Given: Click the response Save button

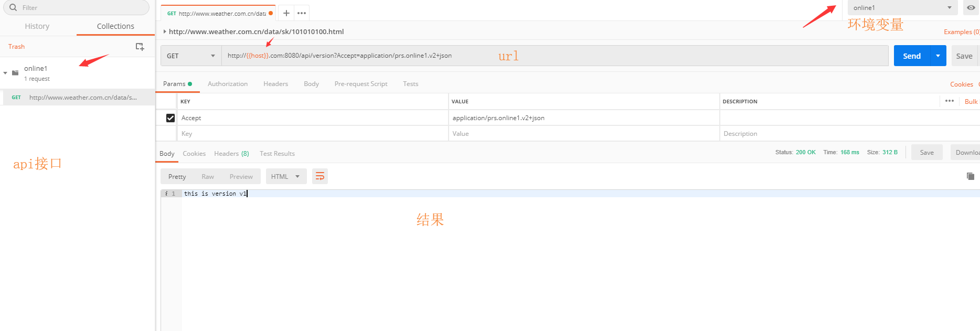Looking at the screenshot, I should (927, 152).
